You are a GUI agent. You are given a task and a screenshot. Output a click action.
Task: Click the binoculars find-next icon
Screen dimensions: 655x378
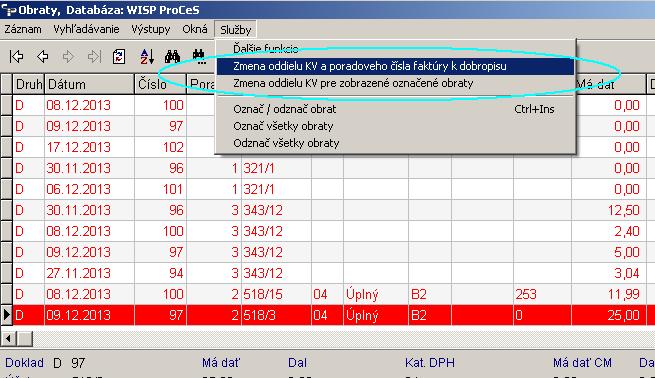(x=199, y=56)
